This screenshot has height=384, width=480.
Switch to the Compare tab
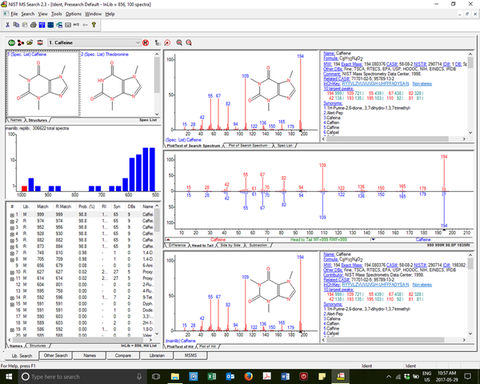[123, 356]
